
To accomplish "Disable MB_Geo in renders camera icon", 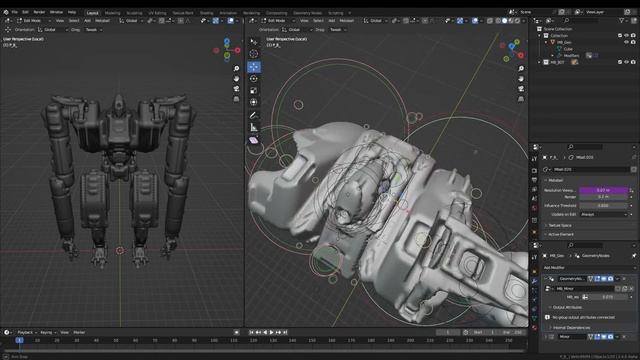I will tap(633, 42).
